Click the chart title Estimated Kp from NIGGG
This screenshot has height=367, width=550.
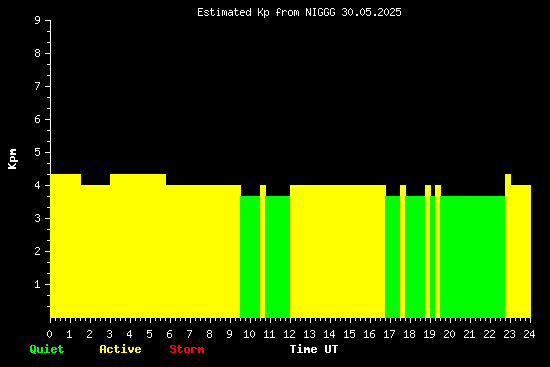[266, 13]
